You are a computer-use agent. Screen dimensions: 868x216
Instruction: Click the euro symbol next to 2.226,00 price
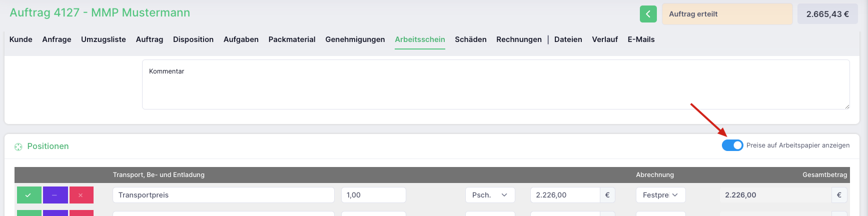(x=607, y=195)
